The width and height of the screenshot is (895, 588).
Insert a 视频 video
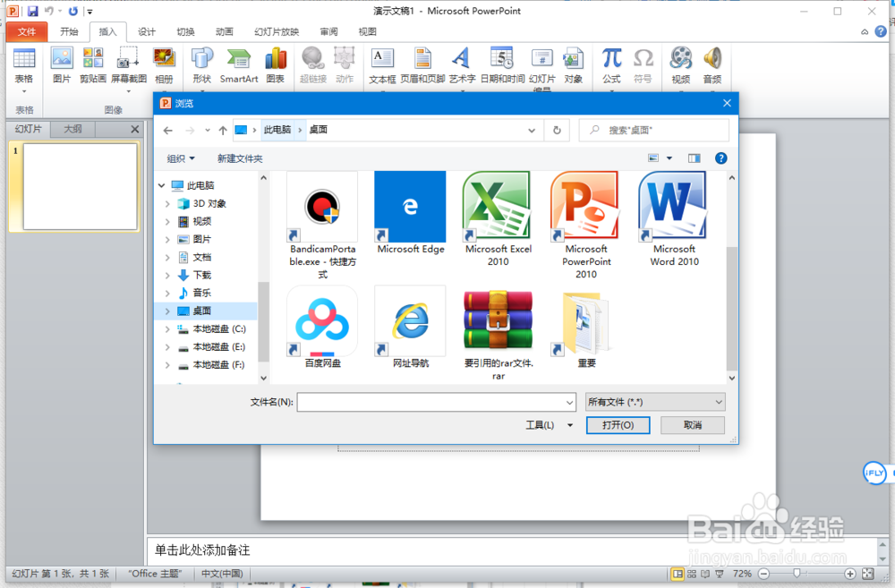(680, 65)
